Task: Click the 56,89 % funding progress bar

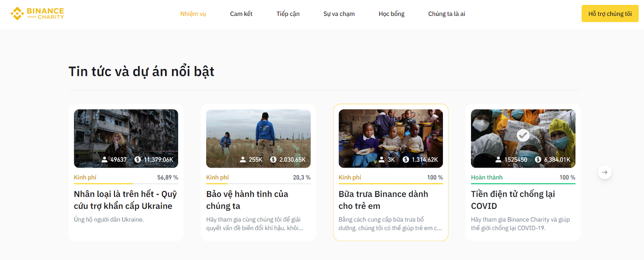Action: pyautogui.click(x=126, y=184)
